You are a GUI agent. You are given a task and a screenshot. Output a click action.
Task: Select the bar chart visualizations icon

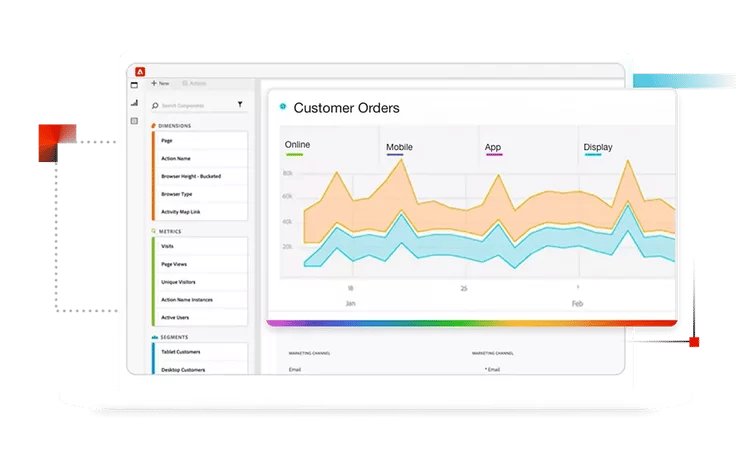[x=134, y=103]
